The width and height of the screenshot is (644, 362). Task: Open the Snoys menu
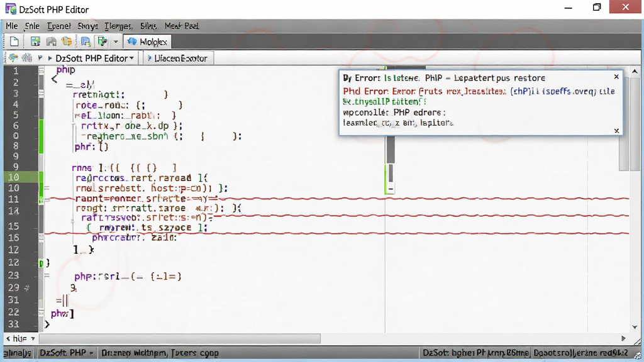88,26
